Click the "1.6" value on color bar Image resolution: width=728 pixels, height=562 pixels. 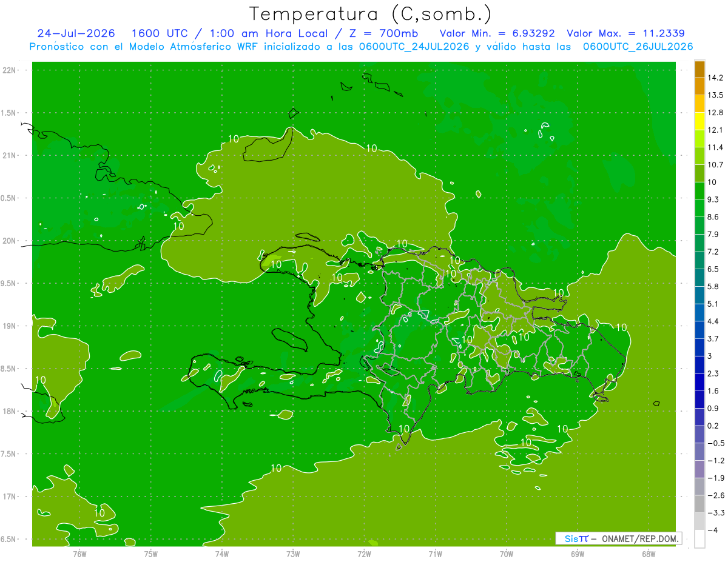coord(713,390)
